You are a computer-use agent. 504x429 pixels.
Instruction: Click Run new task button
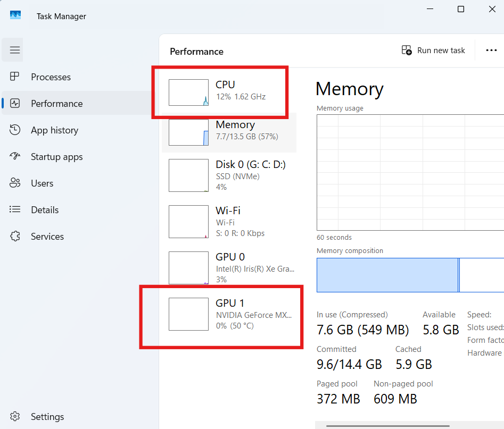pos(433,51)
